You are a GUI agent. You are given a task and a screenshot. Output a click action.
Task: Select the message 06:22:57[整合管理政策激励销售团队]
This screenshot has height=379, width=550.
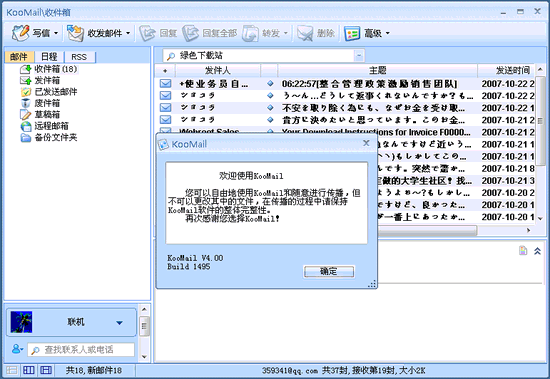(x=369, y=84)
